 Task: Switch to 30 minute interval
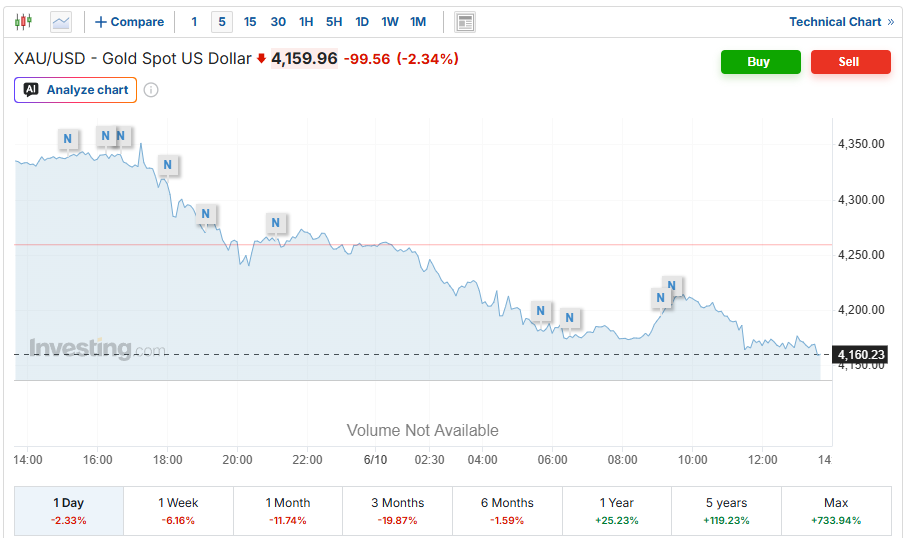[278, 22]
